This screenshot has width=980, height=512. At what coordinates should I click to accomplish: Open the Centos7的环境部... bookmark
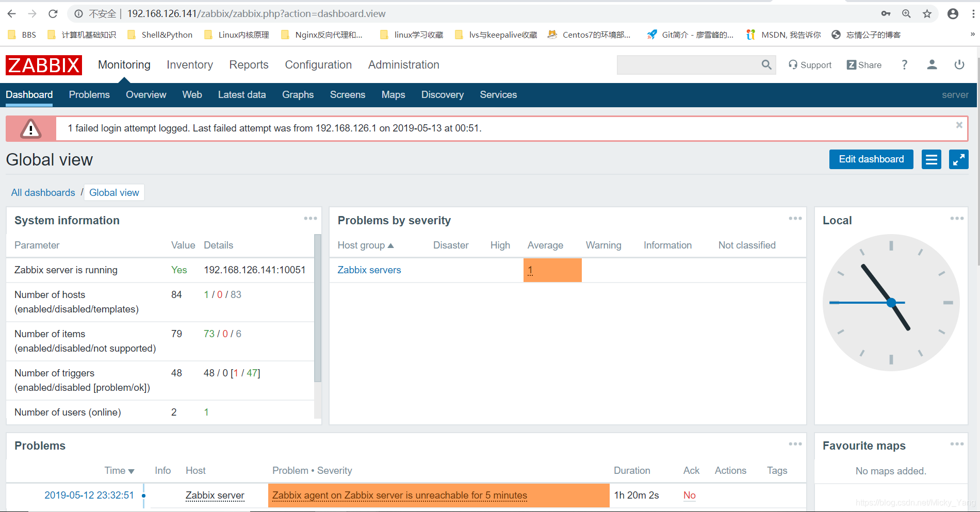(x=589, y=35)
